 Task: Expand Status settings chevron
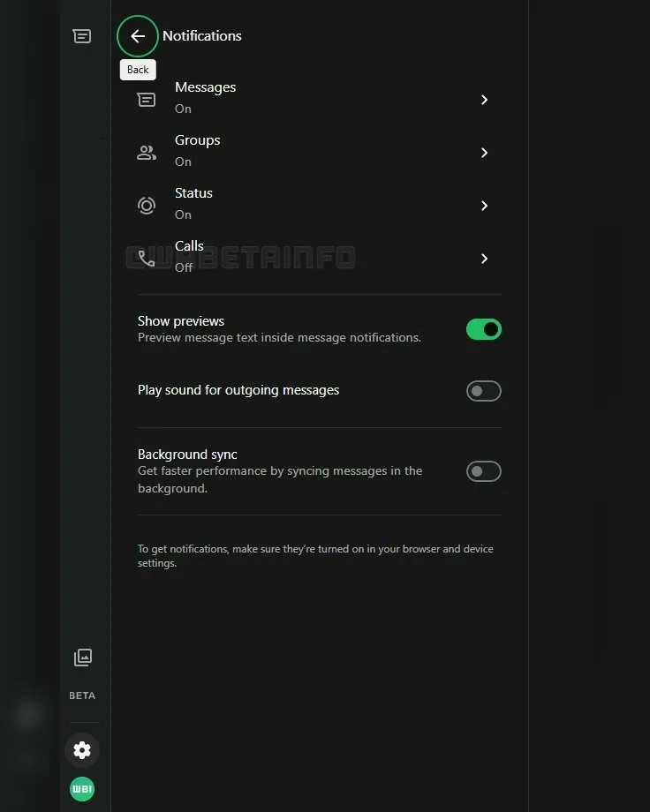point(484,206)
